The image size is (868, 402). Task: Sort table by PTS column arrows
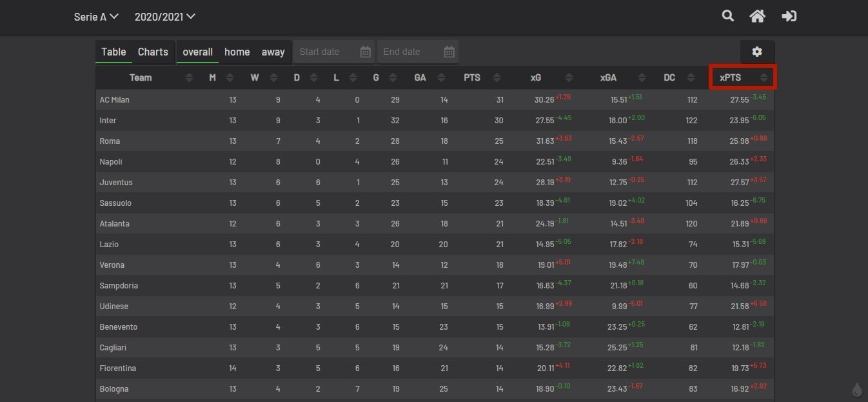[496, 78]
